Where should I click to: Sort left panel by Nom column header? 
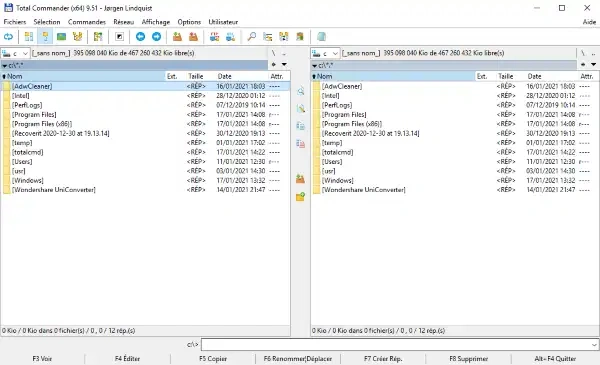83,76
